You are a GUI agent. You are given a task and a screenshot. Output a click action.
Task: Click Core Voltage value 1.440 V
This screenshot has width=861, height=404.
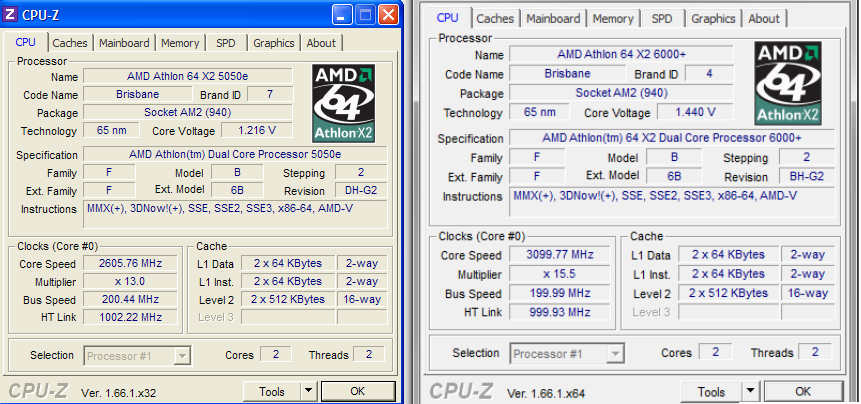coord(695,112)
